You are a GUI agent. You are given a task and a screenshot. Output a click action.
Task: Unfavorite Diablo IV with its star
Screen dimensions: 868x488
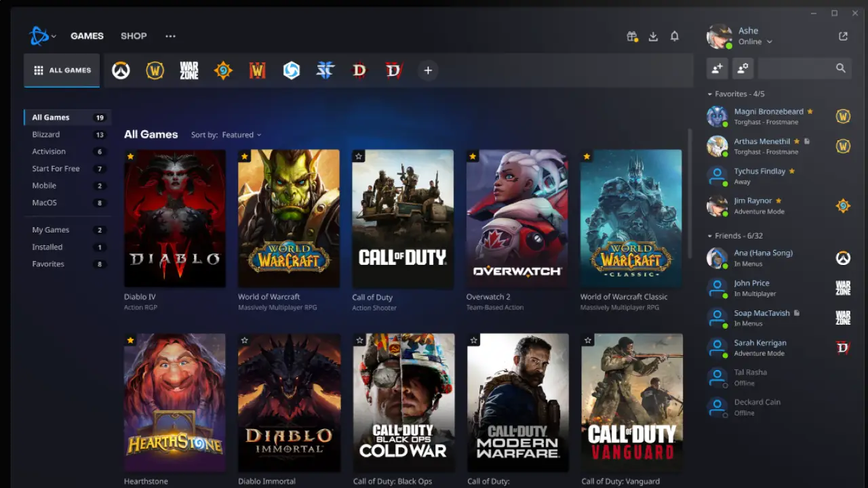tap(130, 157)
